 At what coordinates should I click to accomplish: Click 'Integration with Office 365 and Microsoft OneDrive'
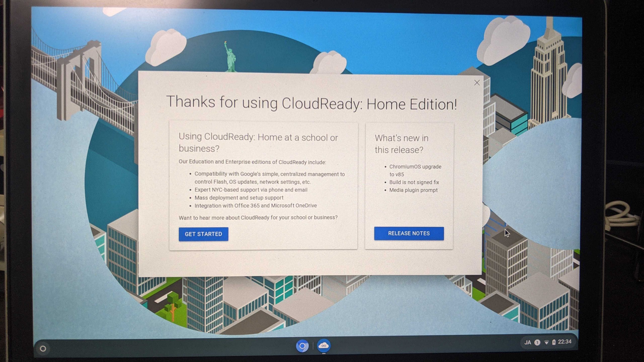pyautogui.click(x=256, y=205)
